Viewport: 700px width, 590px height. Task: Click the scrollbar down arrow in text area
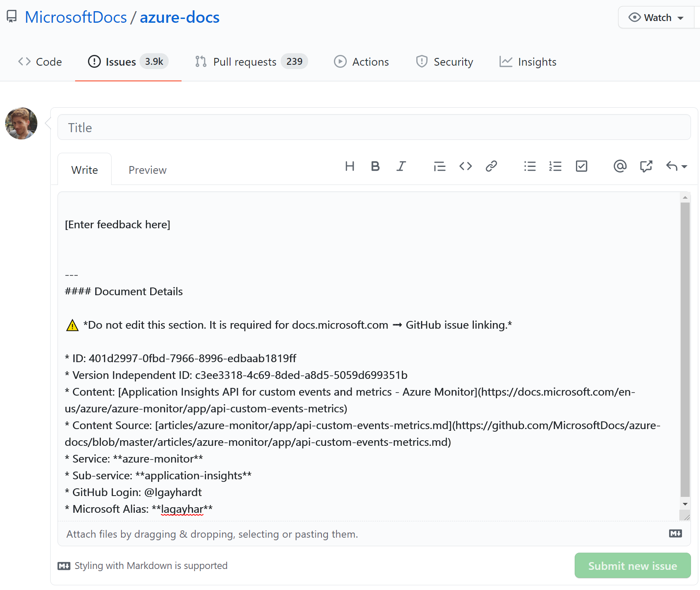[x=685, y=504]
